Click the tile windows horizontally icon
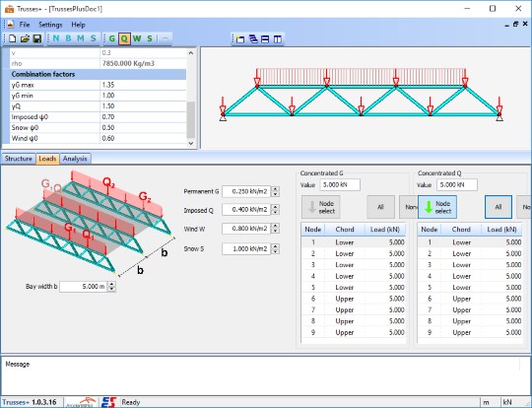 tap(265, 39)
